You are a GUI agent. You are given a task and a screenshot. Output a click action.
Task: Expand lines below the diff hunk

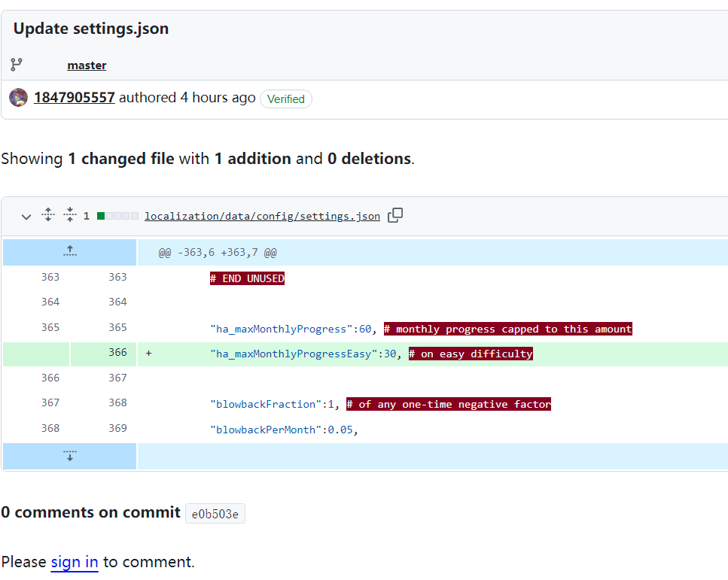(70, 456)
